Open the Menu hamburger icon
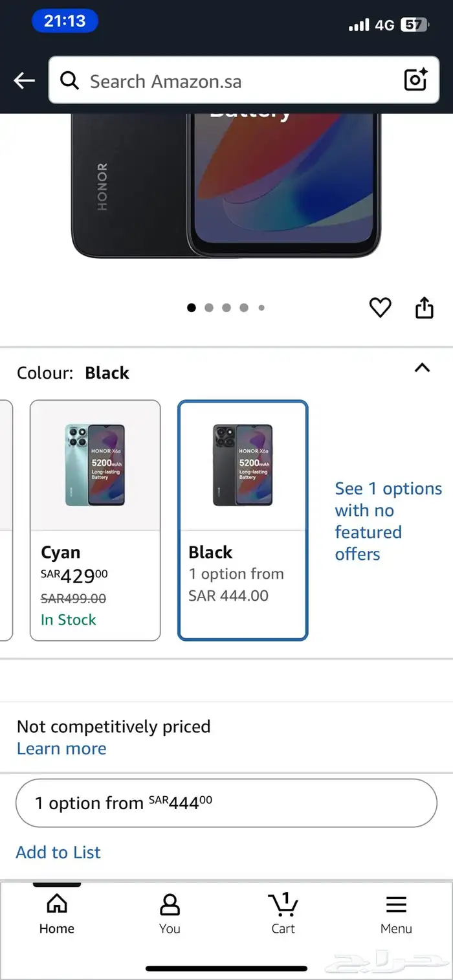This screenshot has height=980, width=453. click(396, 913)
